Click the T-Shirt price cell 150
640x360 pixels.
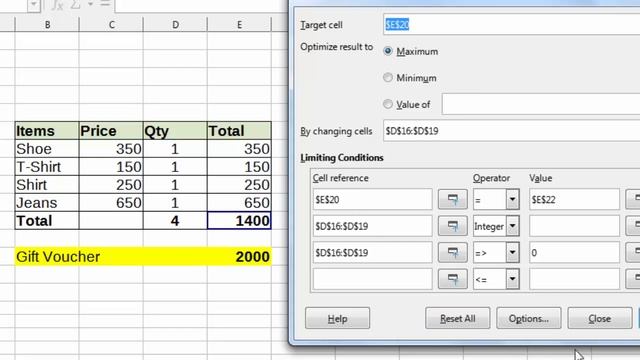(111, 167)
